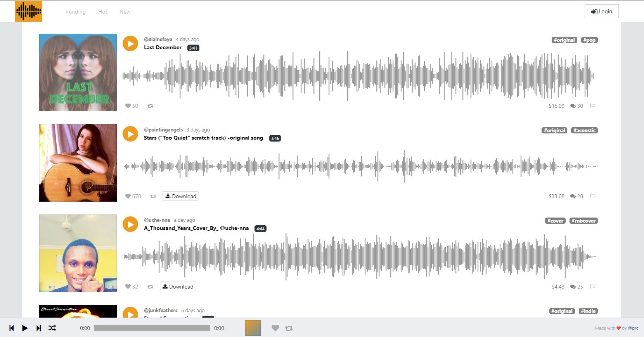644x337 pixels.
Task: Repost the uche-nna cover track
Action: coord(150,287)
